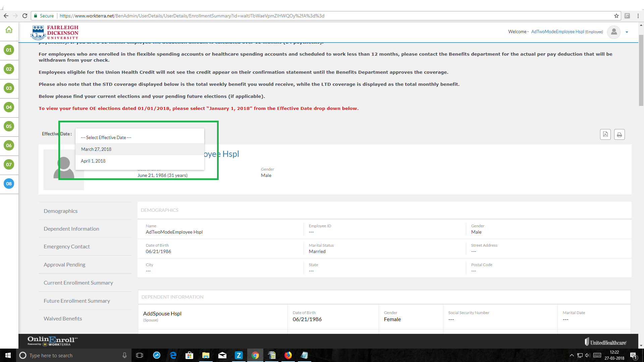Click the OnlinEnroll footer logo
The width and height of the screenshot is (644, 362).
pyautogui.click(x=52, y=341)
